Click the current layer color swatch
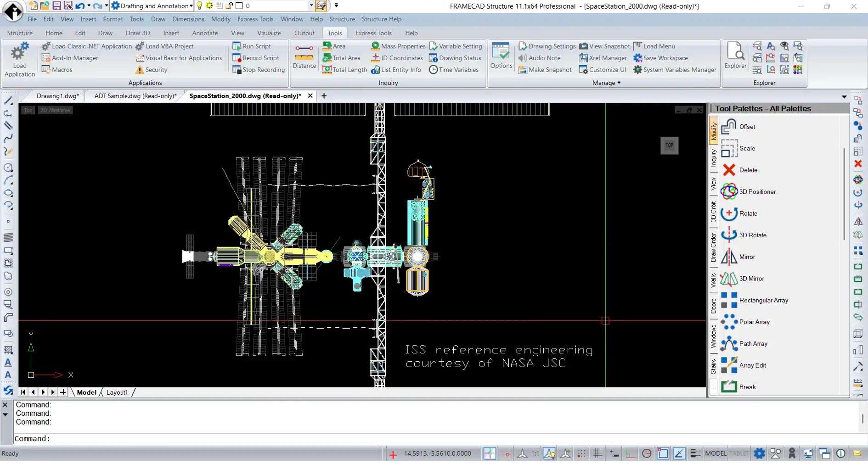The image size is (868, 464). tap(239, 6)
